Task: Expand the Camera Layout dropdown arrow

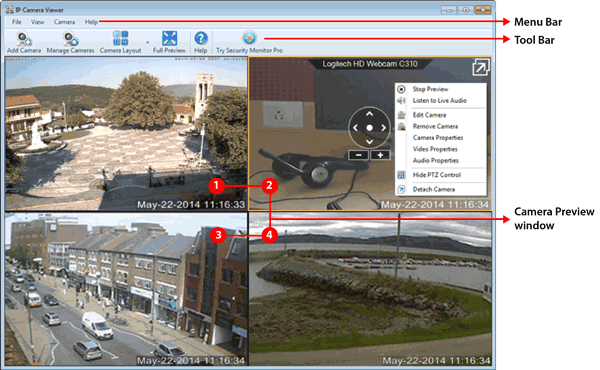Action: click(x=148, y=42)
